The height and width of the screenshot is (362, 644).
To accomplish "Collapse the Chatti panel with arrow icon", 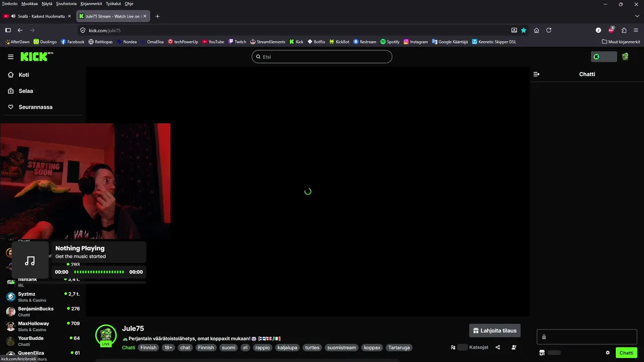I will point(536,74).
